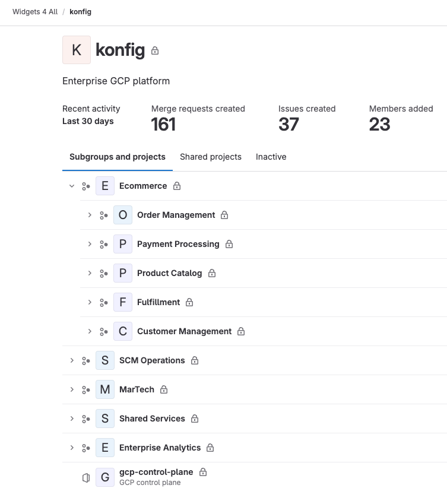Expand the SCM Operations group

pyautogui.click(x=71, y=360)
